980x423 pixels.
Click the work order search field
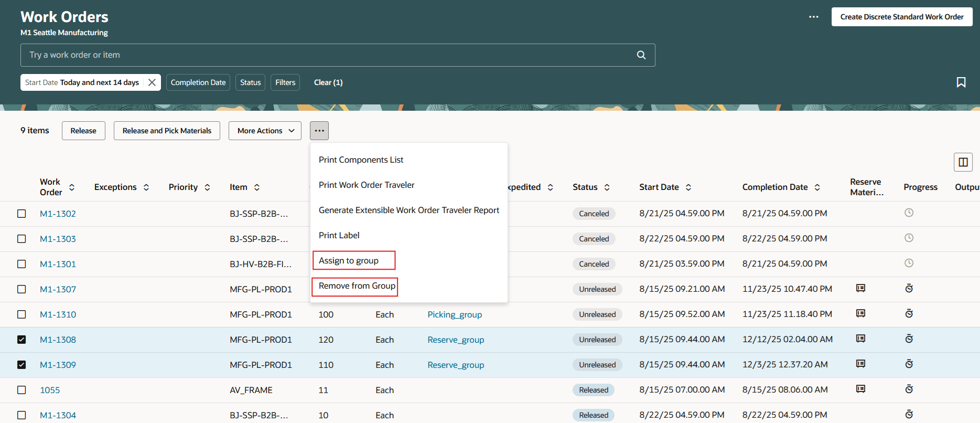pos(325,55)
